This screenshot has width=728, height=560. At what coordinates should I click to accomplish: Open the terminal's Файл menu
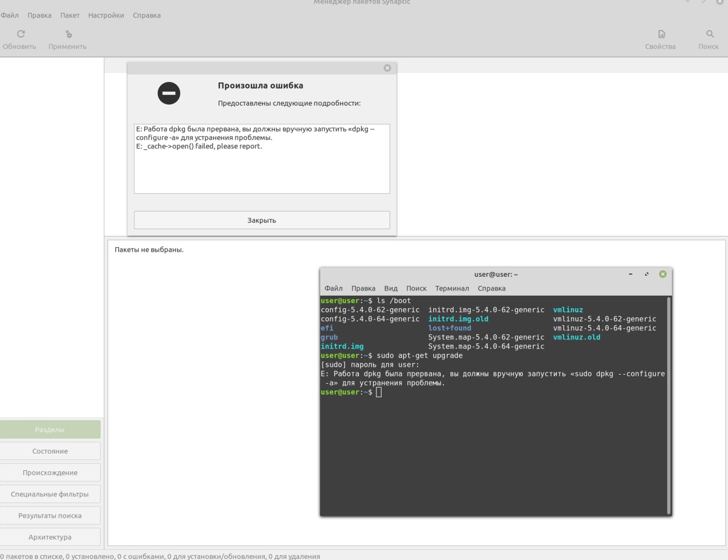pyautogui.click(x=333, y=288)
